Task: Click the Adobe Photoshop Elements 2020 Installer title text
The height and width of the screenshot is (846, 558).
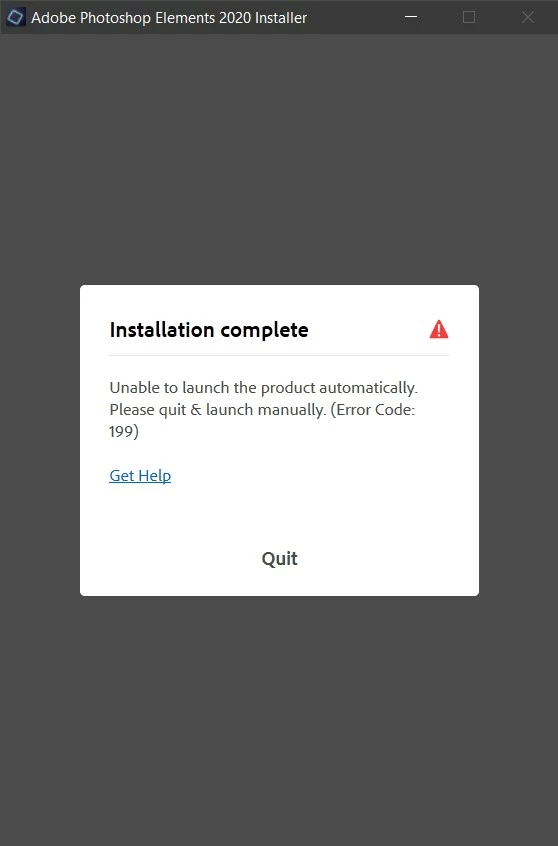Action: coord(169,18)
